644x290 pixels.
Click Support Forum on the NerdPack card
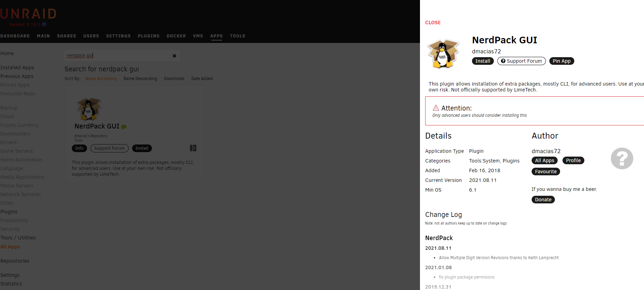110,148
